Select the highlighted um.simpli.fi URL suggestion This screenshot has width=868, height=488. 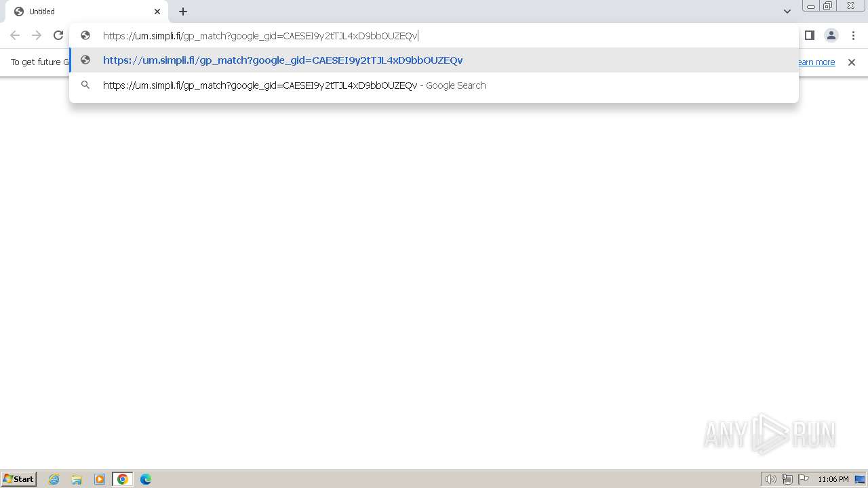(434, 60)
